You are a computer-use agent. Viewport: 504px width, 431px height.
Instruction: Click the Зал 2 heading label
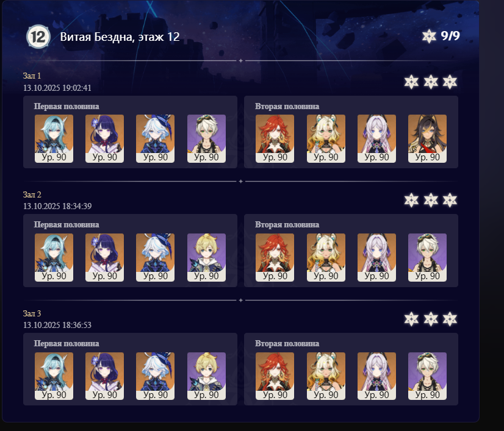click(32, 194)
